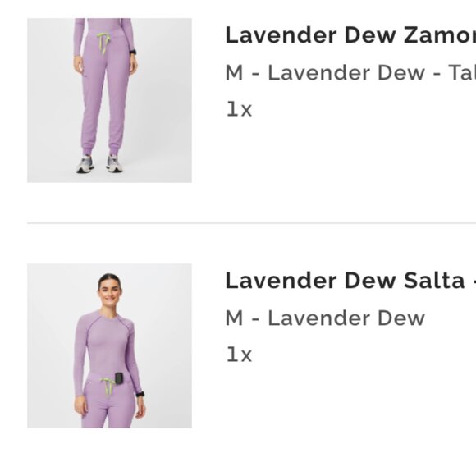This screenshot has height=476, width=476.
Task: Click the word "Salta" in the second title
Action: pyautogui.click(x=434, y=281)
